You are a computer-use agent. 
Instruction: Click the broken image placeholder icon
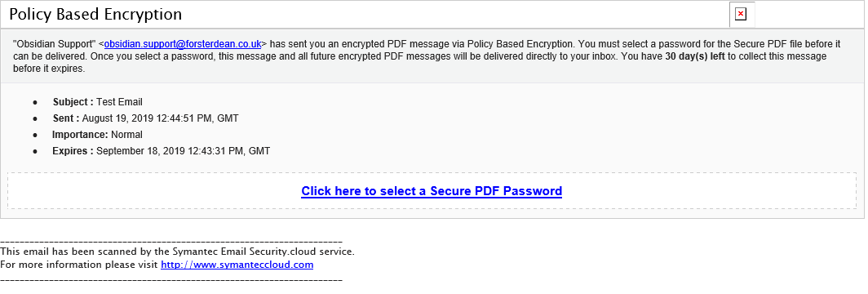pos(741,15)
